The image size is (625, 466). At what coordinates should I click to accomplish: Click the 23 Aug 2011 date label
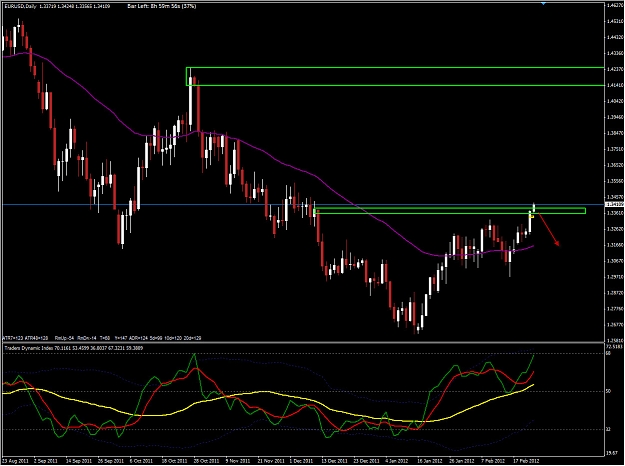point(16,461)
